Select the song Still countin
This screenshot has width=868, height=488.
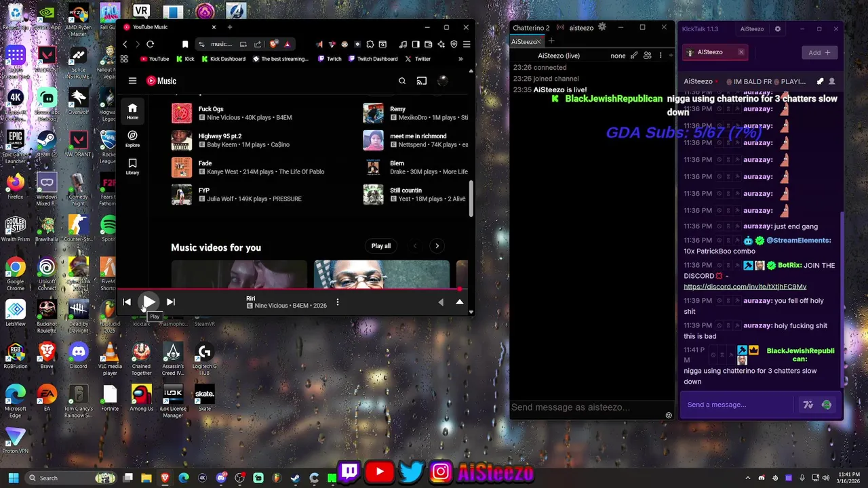pos(406,190)
